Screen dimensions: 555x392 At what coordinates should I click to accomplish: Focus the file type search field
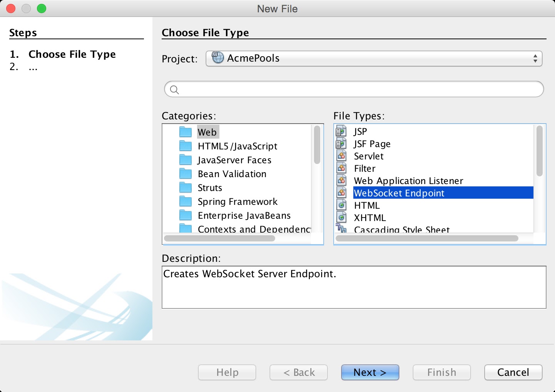click(354, 89)
